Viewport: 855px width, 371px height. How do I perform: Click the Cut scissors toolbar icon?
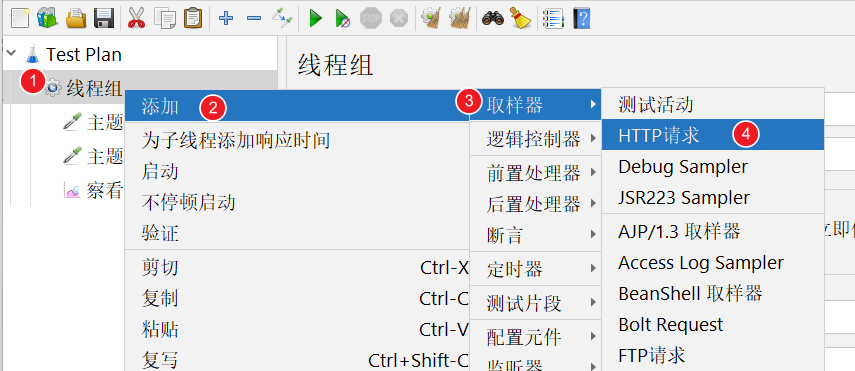tap(136, 19)
